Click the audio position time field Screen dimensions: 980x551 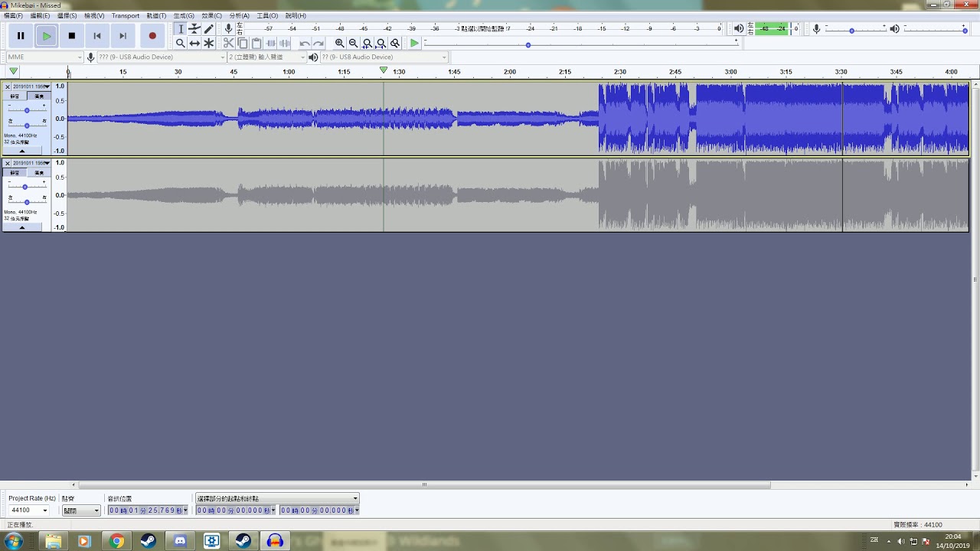coord(147,510)
